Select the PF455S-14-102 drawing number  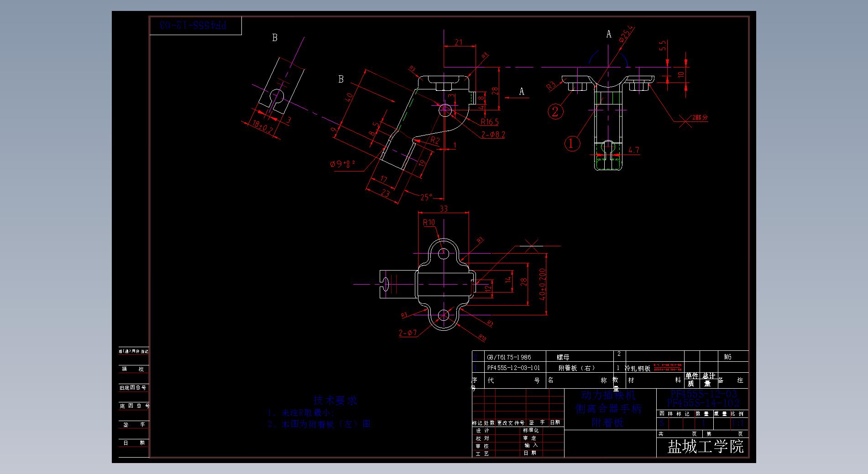point(703,403)
